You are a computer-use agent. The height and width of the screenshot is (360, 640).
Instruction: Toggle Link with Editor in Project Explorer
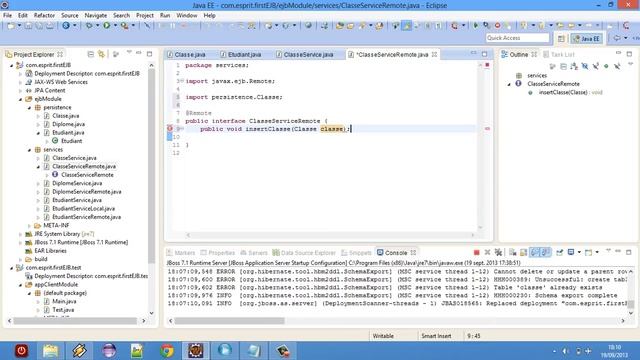click(x=101, y=54)
